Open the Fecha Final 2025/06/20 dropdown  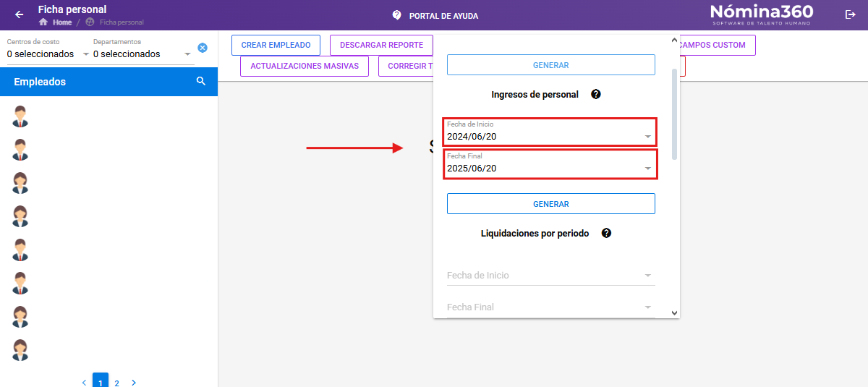tap(550, 163)
